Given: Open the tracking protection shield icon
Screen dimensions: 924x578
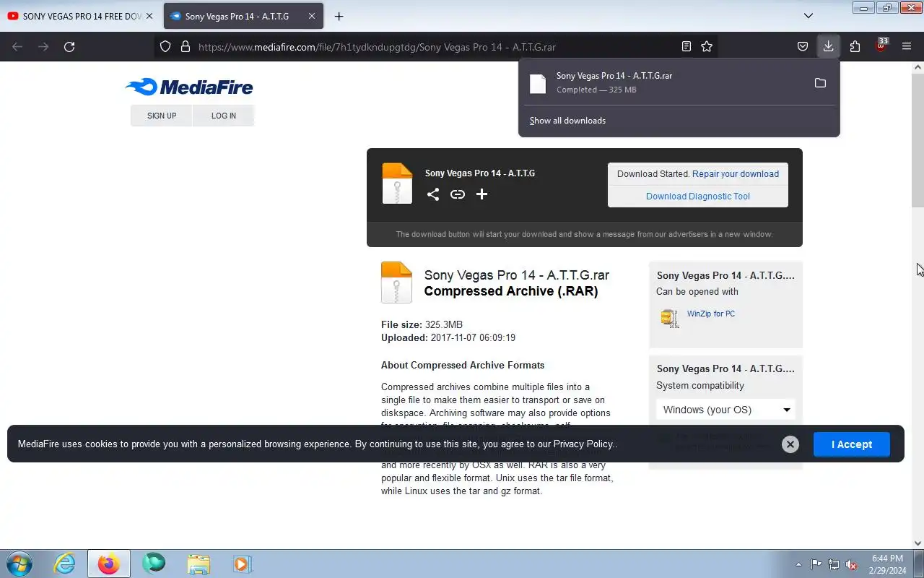Looking at the screenshot, I should [x=165, y=46].
